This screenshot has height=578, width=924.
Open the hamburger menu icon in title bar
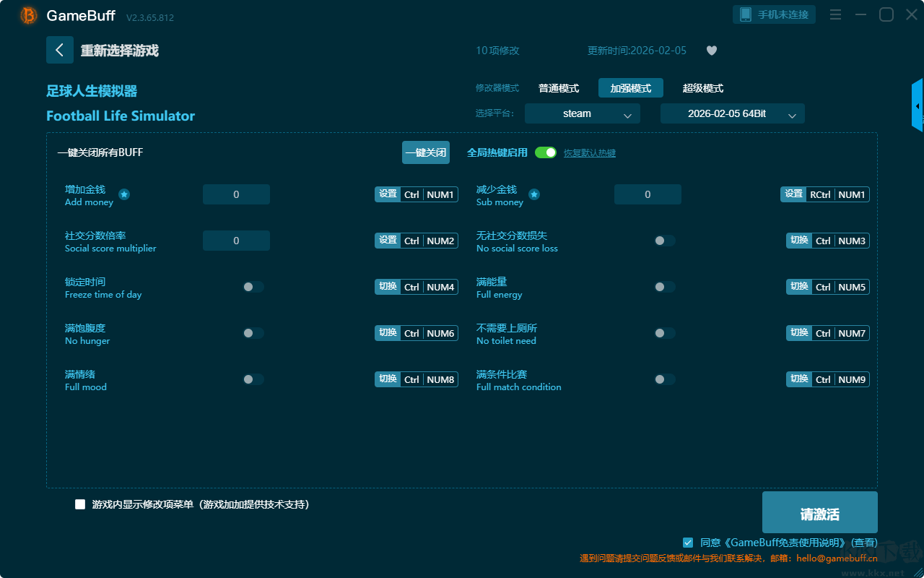click(835, 14)
